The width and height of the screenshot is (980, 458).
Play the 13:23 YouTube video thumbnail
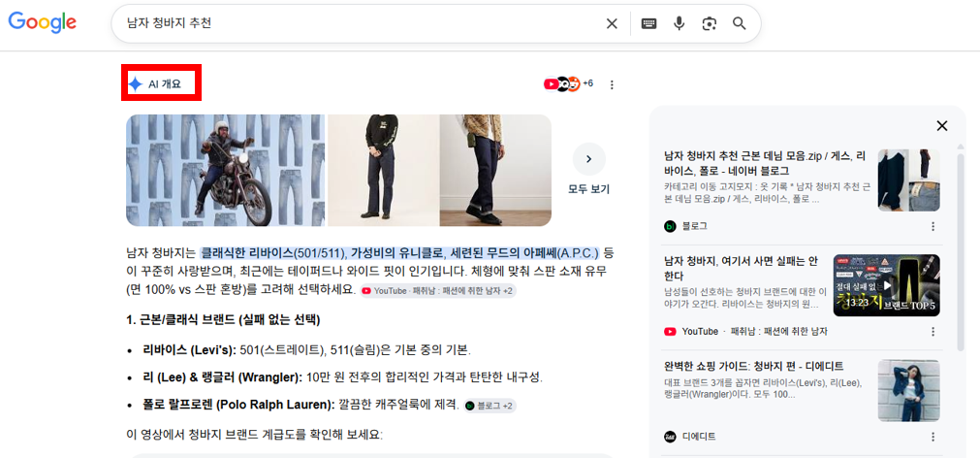(886, 285)
